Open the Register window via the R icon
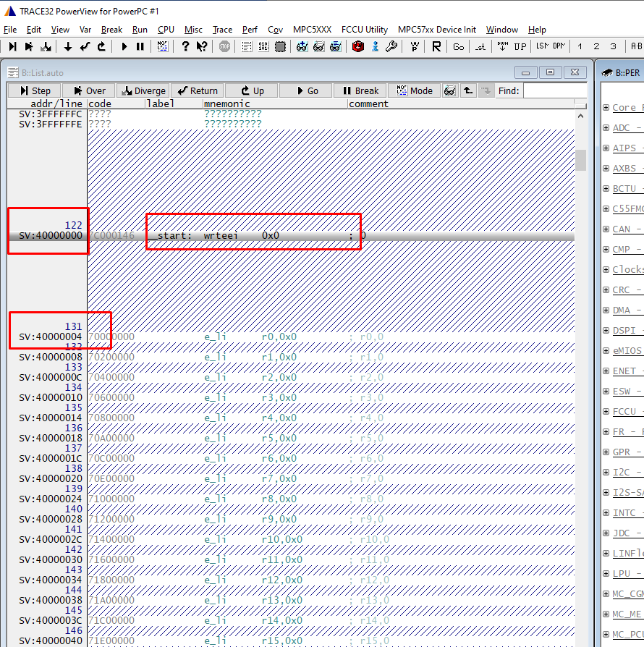The height and width of the screenshot is (647, 644). (436, 46)
